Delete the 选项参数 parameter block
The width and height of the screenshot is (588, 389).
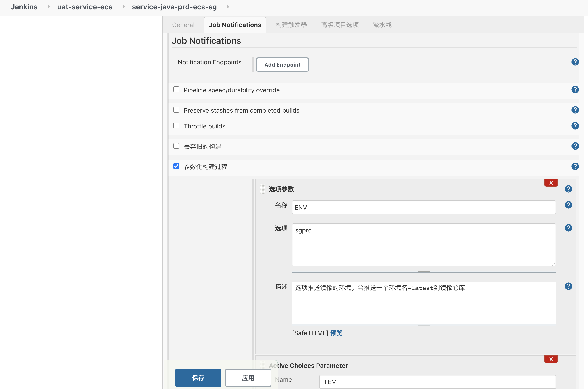pos(551,183)
